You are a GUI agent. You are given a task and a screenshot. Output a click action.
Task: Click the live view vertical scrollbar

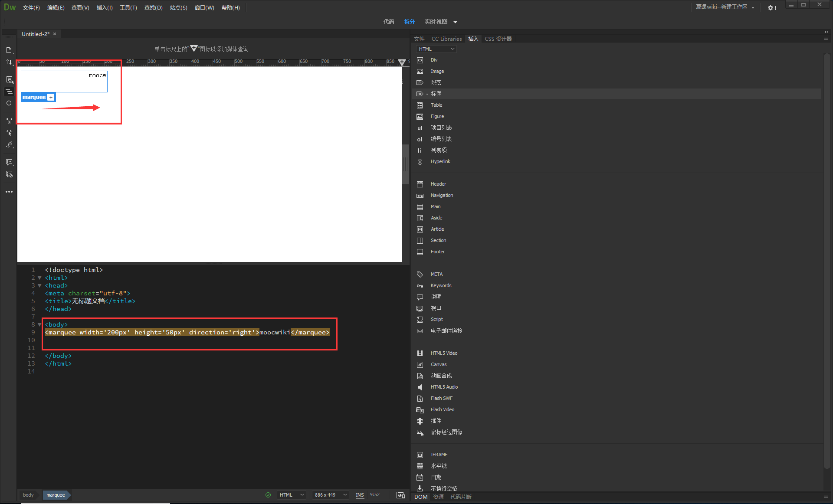[406, 164]
